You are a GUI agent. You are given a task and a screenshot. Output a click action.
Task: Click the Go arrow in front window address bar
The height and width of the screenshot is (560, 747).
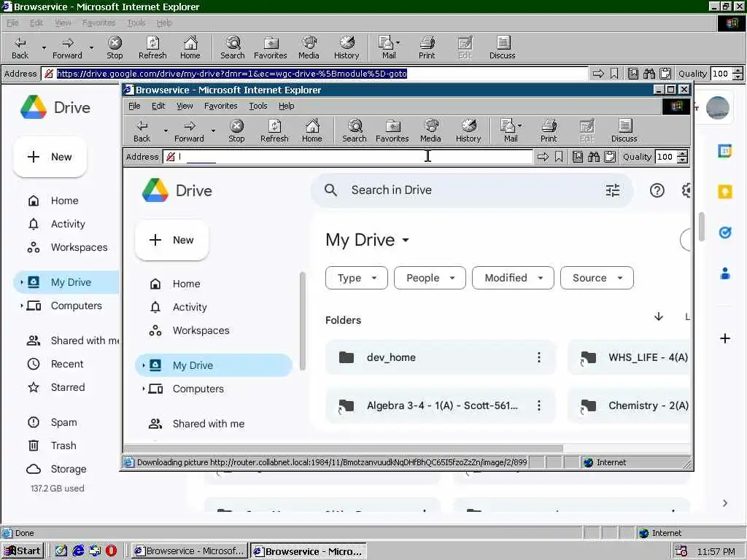[543, 157]
